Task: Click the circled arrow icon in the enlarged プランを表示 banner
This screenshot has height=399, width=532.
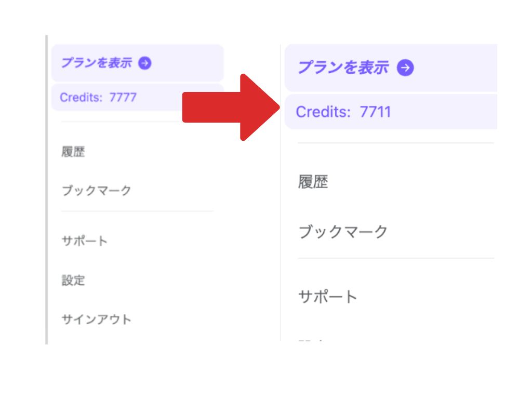Action: pyautogui.click(x=405, y=68)
